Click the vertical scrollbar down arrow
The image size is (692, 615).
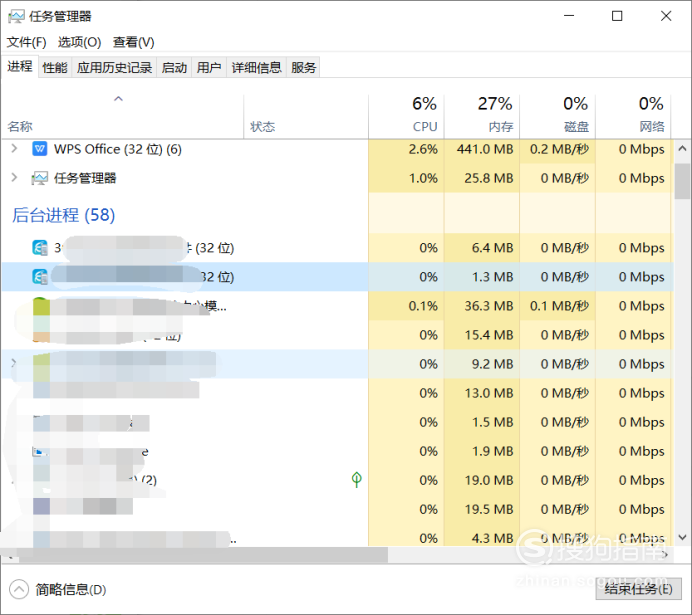pos(682,537)
